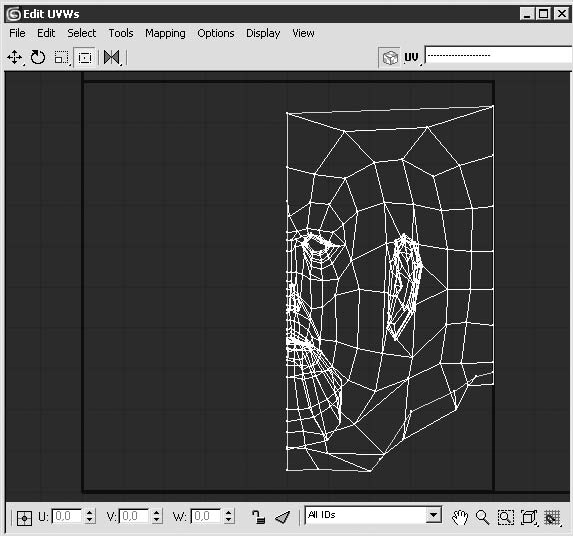Select the Pan hand tool
This screenshot has width=573, height=536.
click(459, 517)
